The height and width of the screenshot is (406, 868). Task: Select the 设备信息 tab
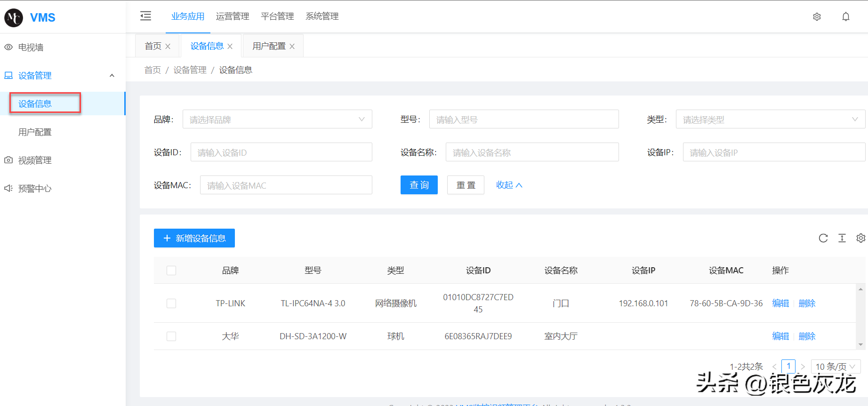point(207,46)
